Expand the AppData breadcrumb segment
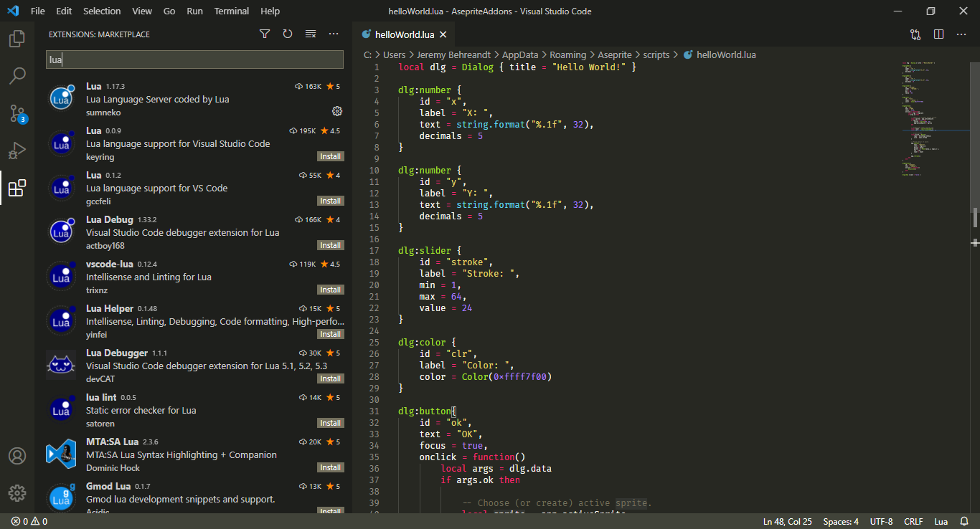980x529 pixels. click(519, 54)
